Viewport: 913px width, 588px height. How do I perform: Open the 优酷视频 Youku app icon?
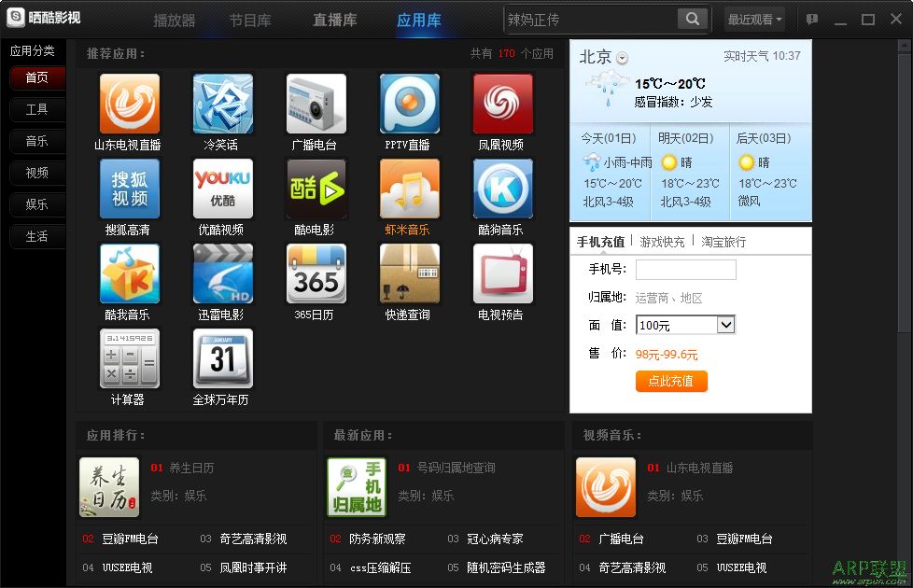pyautogui.click(x=222, y=189)
